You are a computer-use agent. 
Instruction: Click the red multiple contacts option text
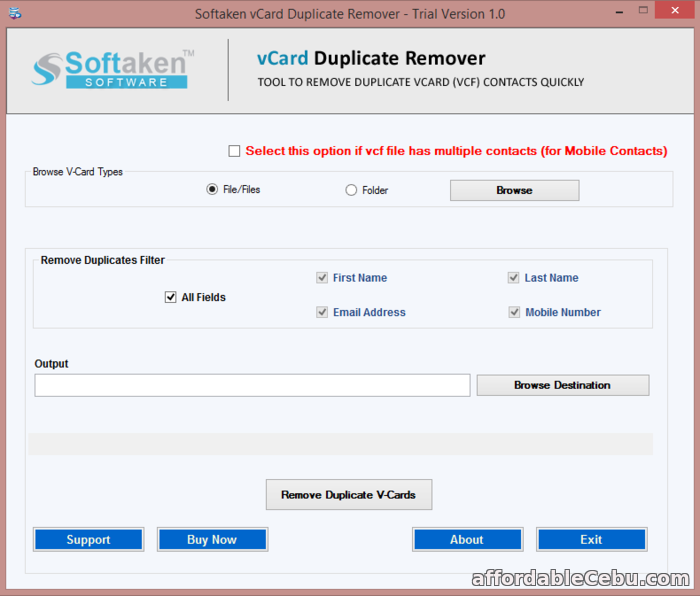pyautogui.click(x=456, y=151)
